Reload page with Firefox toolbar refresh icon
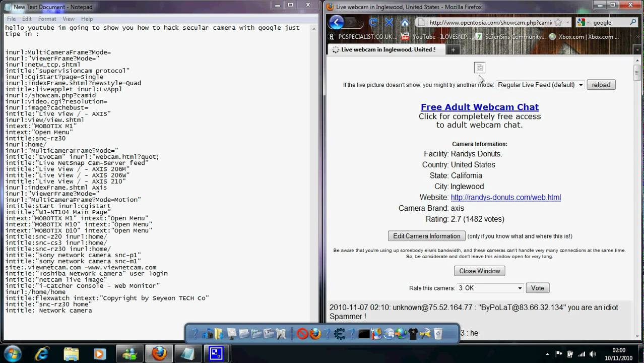This screenshot has height=363, width=644. [x=373, y=22]
